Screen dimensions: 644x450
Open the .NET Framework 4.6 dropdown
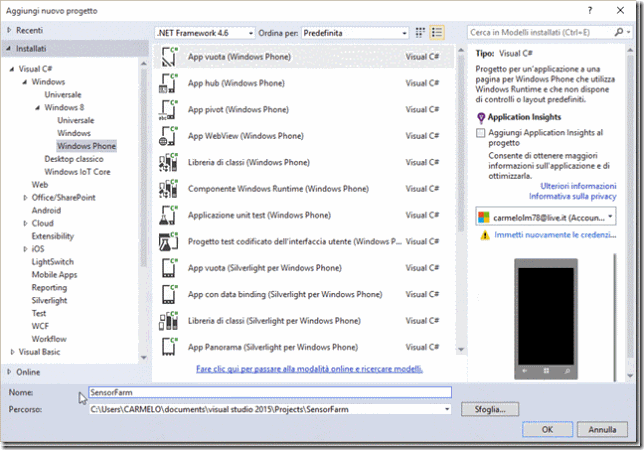pos(205,33)
